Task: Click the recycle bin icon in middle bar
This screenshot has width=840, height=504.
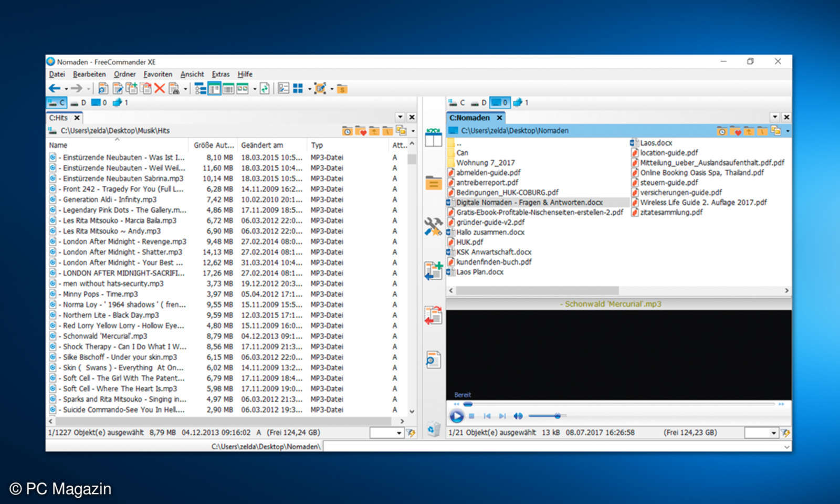Action: click(x=433, y=429)
